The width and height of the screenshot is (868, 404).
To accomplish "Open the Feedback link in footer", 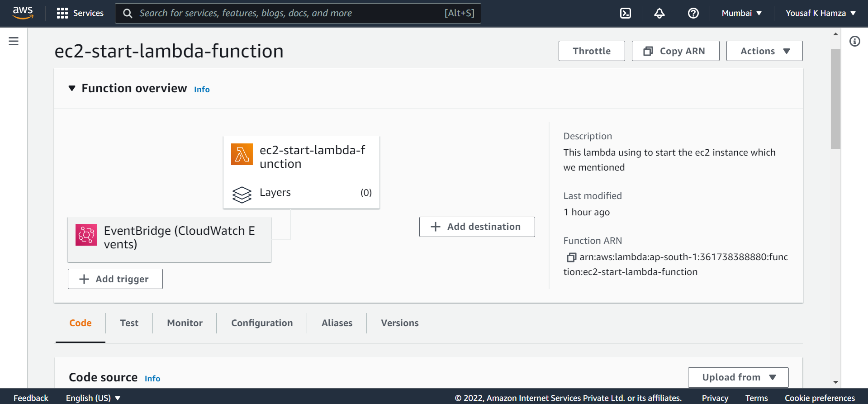I will pos(31,398).
